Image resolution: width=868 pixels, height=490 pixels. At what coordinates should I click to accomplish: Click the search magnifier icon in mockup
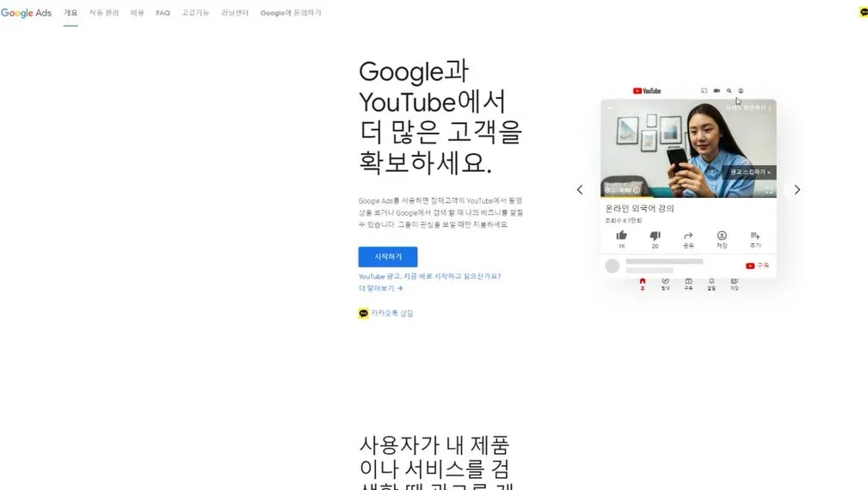tap(729, 91)
